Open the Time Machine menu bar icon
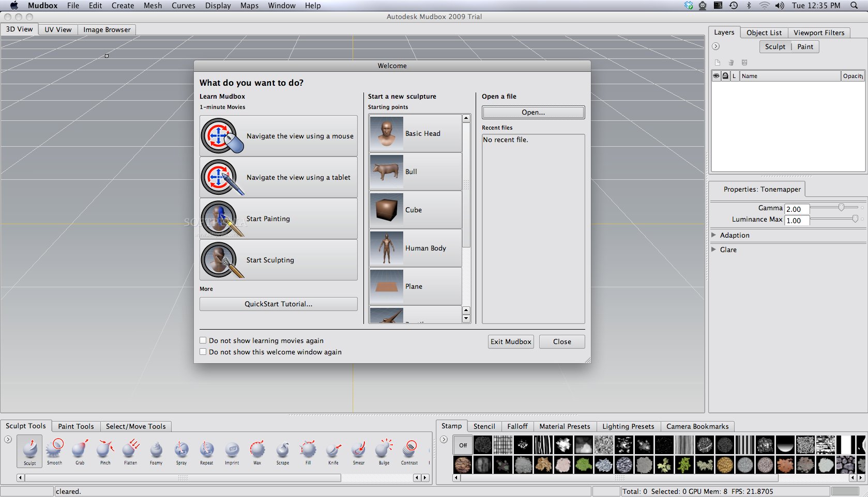868x497 pixels. pos(734,5)
